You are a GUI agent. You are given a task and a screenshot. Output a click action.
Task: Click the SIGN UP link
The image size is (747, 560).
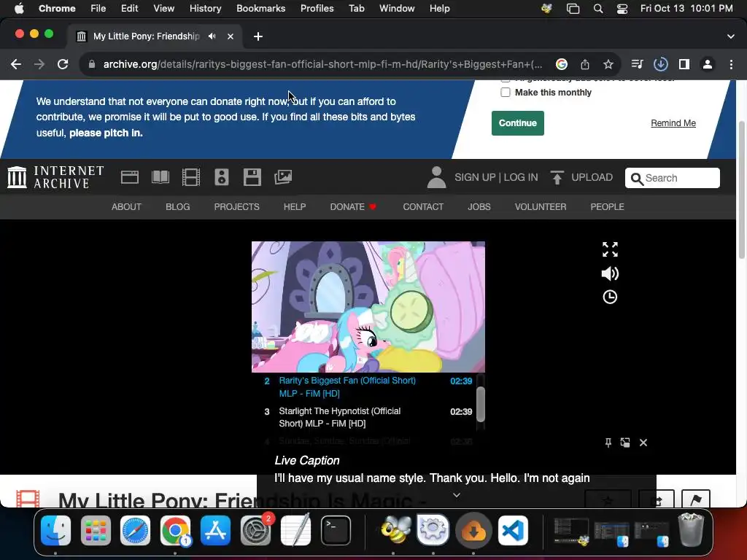(475, 177)
